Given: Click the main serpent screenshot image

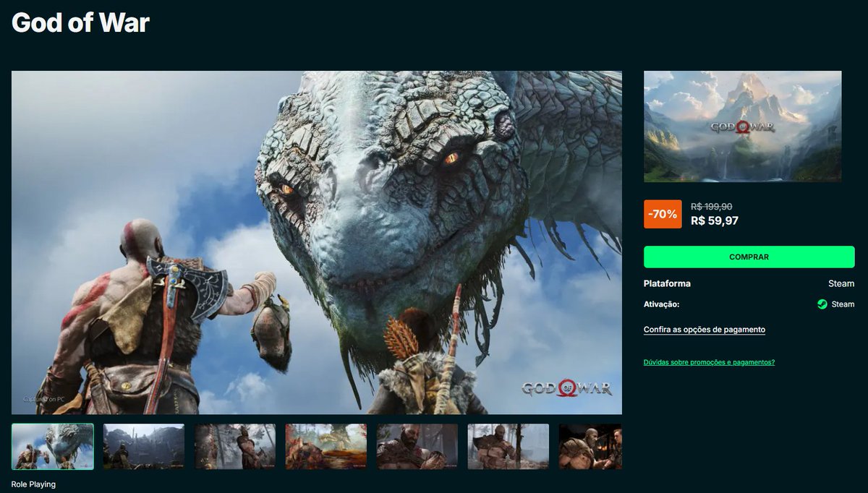Looking at the screenshot, I should 317,242.
